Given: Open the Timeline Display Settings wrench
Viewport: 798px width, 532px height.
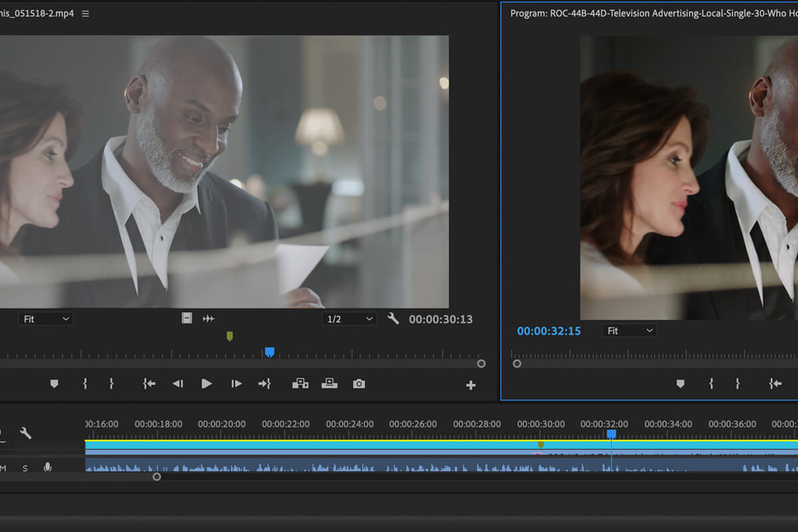Looking at the screenshot, I should [x=25, y=434].
